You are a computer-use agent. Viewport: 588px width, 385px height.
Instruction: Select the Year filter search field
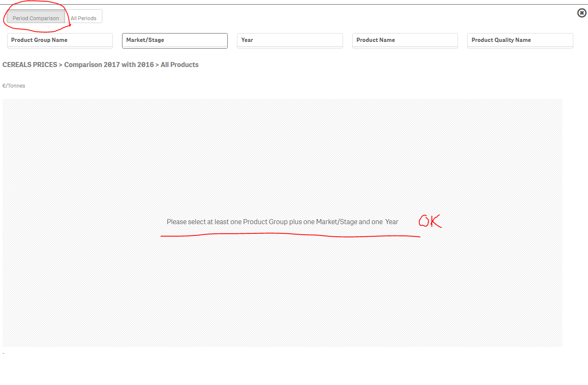click(x=289, y=40)
